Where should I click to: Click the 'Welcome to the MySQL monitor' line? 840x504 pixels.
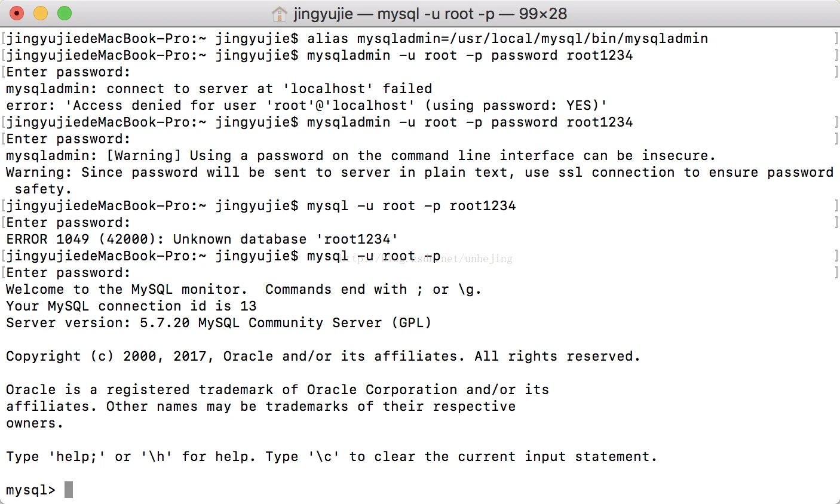(x=244, y=290)
